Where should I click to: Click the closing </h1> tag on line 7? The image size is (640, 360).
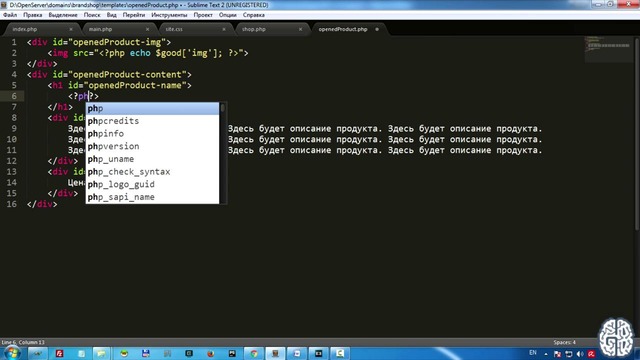tap(60, 107)
